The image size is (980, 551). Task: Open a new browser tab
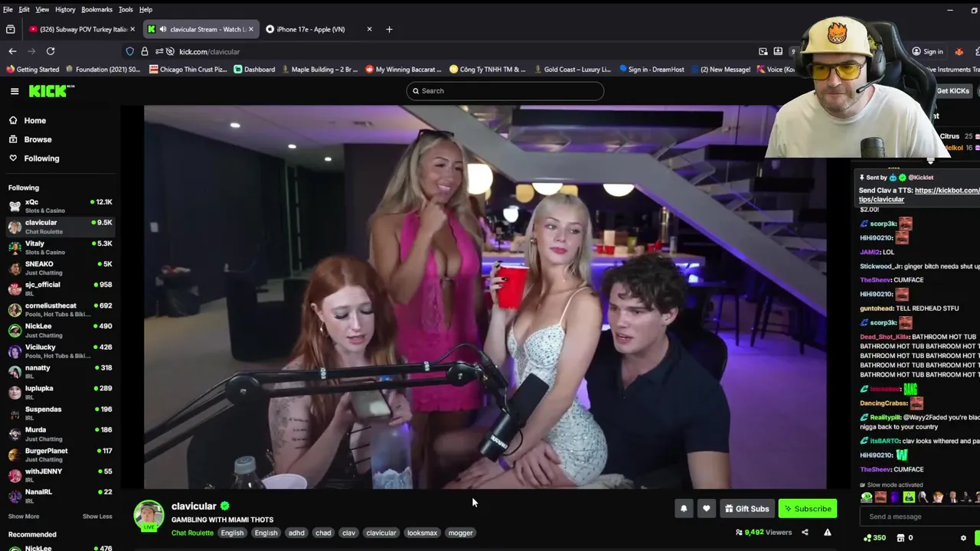pos(389,29)
